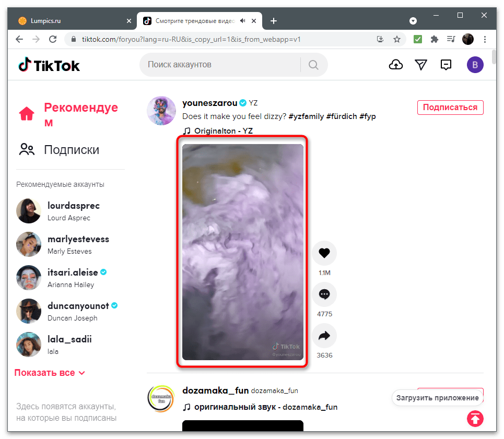This screenshot has width=504, height=439.
Task: Open оригинальный звук - dozamaka_fun sound
Action: 260,407
